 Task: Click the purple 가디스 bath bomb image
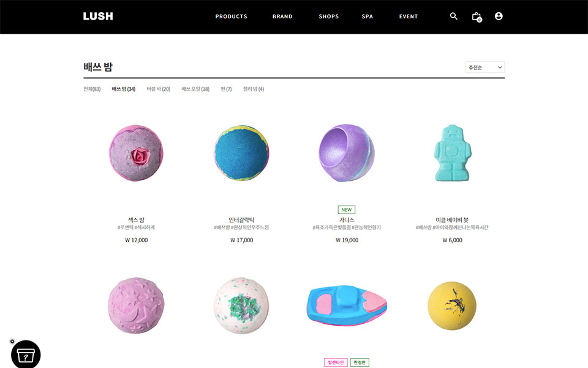coord(347,153)
